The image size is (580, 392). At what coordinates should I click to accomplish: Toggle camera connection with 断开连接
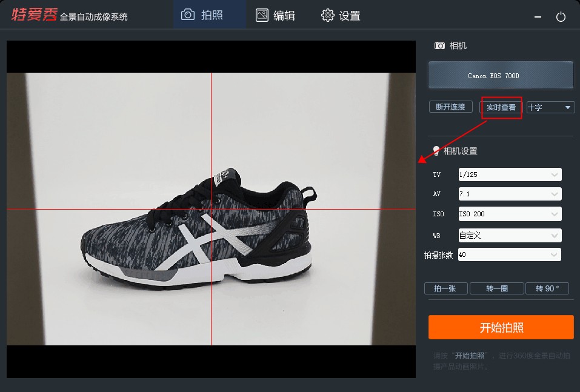click(450, 107)
